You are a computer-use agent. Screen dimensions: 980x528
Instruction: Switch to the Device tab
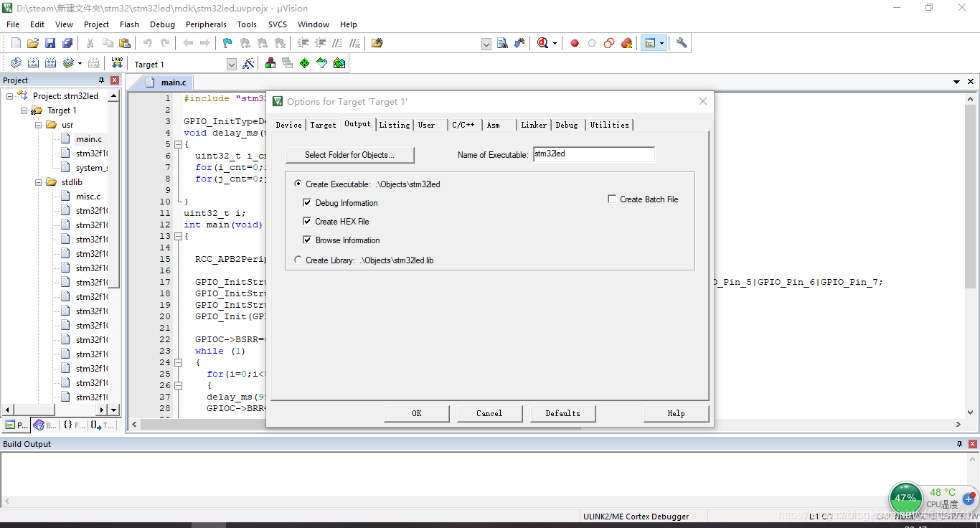(288, 125)
